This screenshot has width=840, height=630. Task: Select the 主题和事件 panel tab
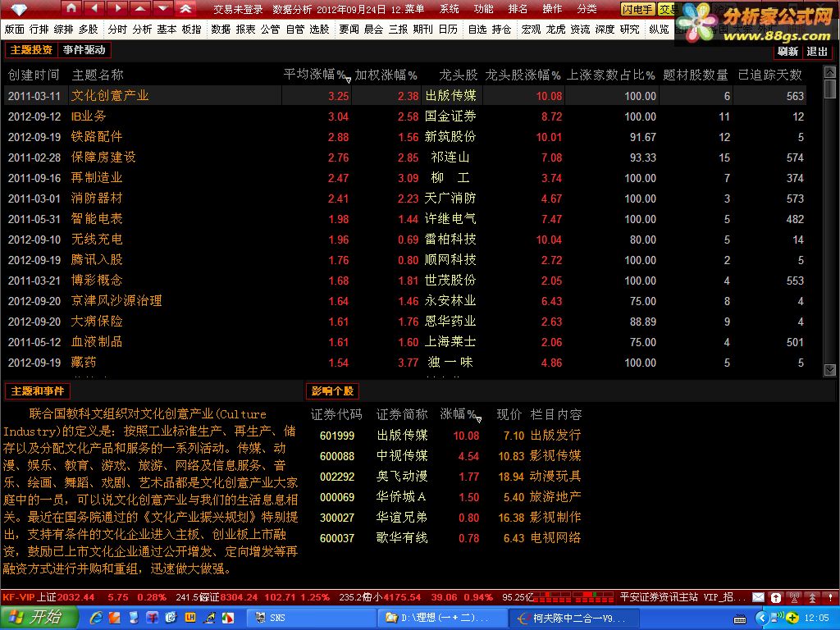(38, 391)
